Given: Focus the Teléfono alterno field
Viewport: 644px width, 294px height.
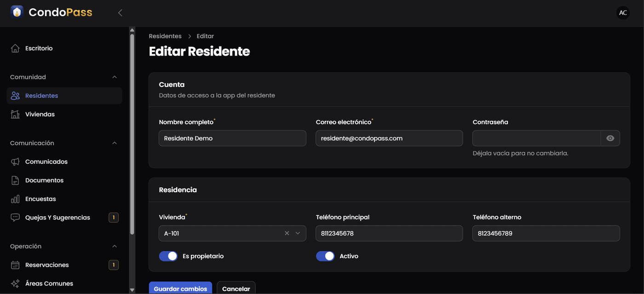Looking at the screenshot, I should pyautogui.click(x=546, y=233).
